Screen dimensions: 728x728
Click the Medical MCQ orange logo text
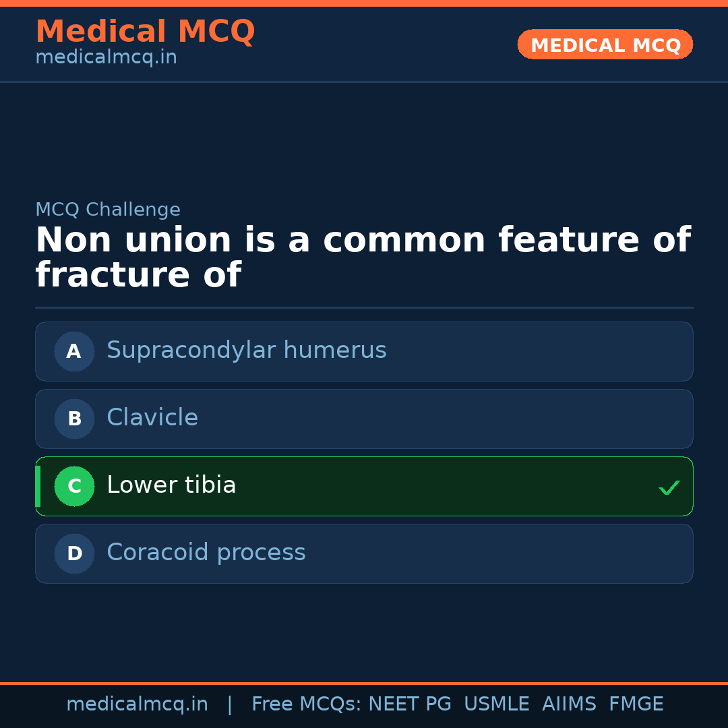pyautogui.click(x=145, y=32)
